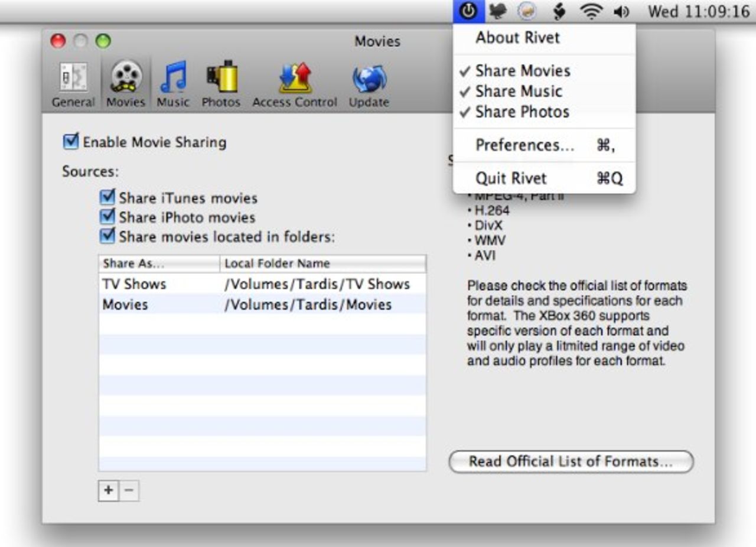Screen dimensions: 756x547
Task: Open the General preferences pane
Action: pos(73,85)
